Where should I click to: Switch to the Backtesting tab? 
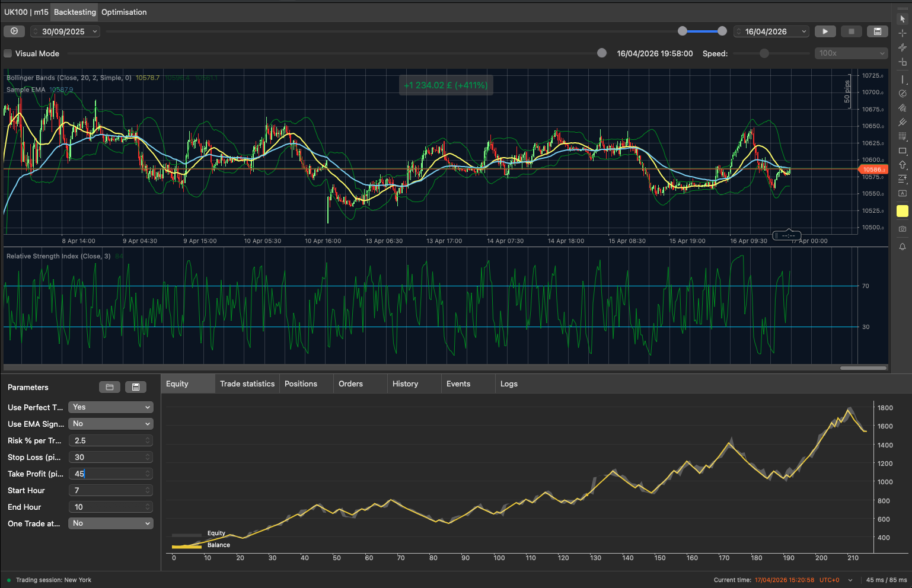(x=75, y=12)
